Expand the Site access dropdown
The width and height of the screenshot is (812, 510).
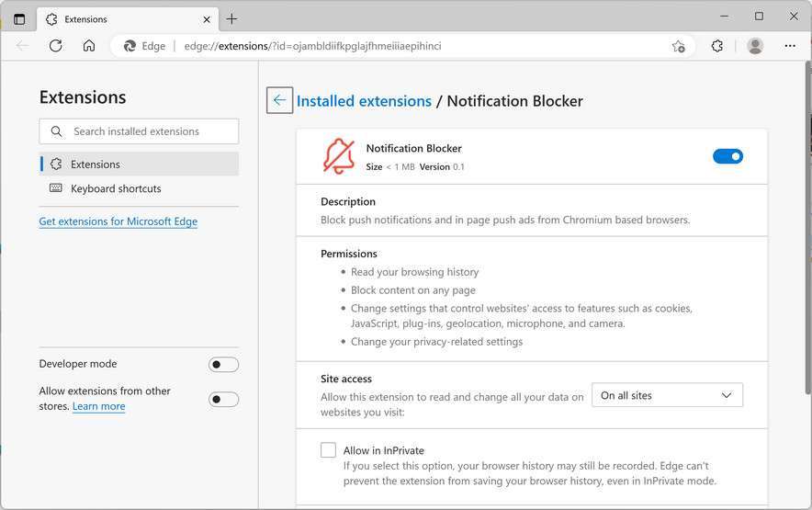[x=667, y=395]
